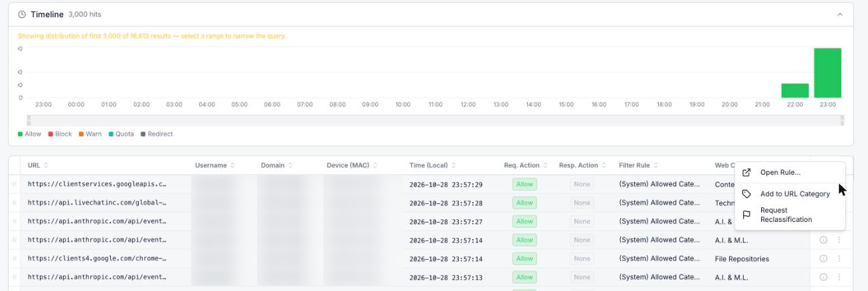The height and width of the screenshot is (291, 868).
Task: Collapse the Timeline panel with the chevron
Action: point(839,15)
